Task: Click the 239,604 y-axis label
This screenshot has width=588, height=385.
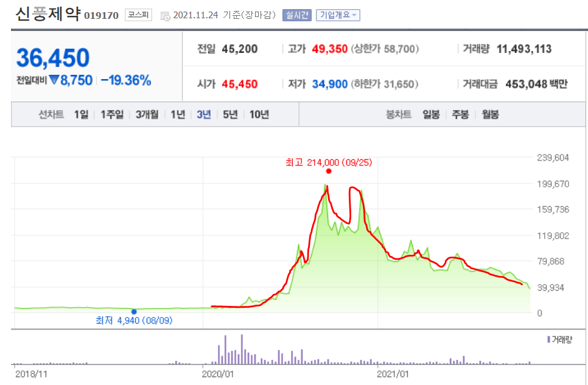Action: tap(553, 158)
